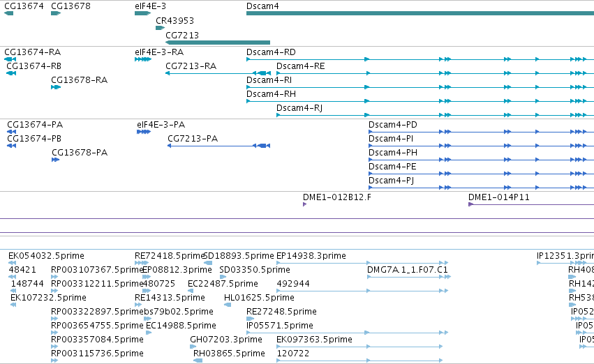Select the Dscam4-PI protein feature
This screenshot has width=594, height=364.
click(x=481, y=146)
